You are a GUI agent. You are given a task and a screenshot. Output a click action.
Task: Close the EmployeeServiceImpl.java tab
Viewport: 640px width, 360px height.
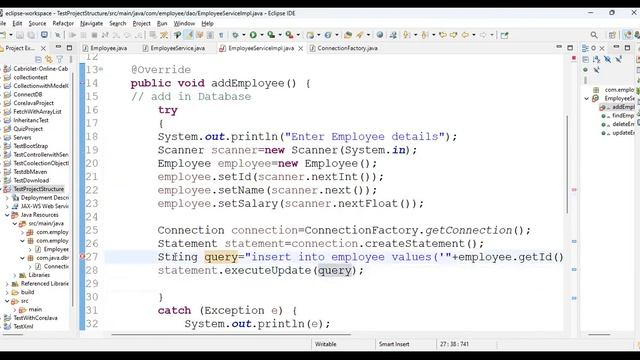click(300, 48)
